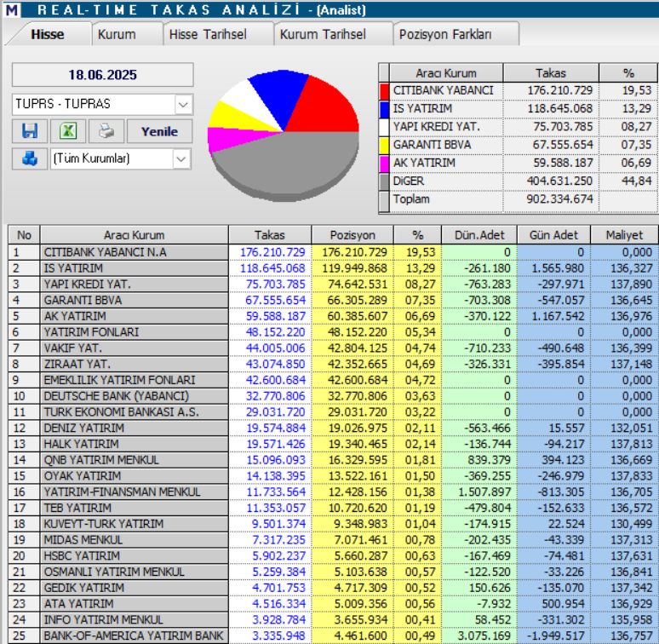Screen dimensions: 659x644
Task: Expand the (Tüm Kurumlar) institution dropdown
Action: pyautogui.click(x=181, y=158)
